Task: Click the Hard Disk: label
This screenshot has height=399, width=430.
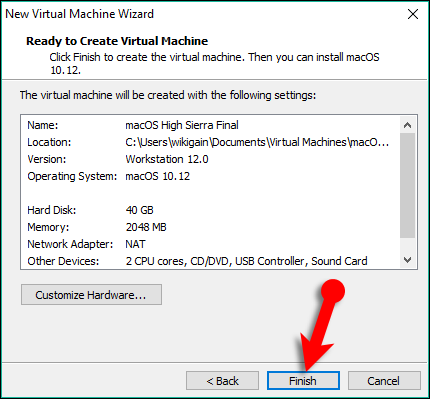Action: click(x=52, y=210)
